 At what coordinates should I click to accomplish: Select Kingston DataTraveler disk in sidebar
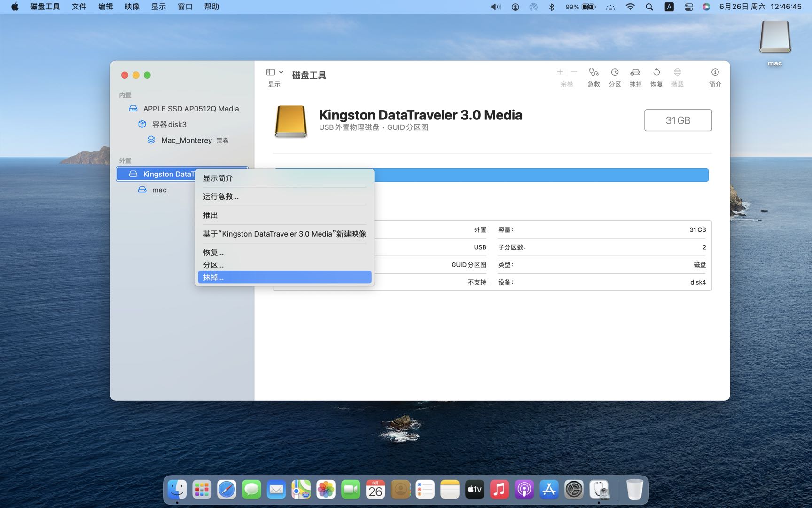pyautogui.click(x=156, y=174)
